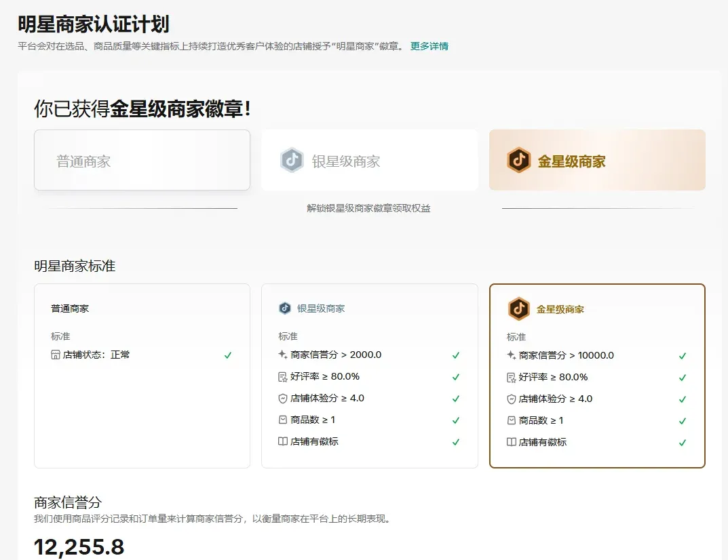Click the shield icon next to silver 店铺体验分

(282, 398)
